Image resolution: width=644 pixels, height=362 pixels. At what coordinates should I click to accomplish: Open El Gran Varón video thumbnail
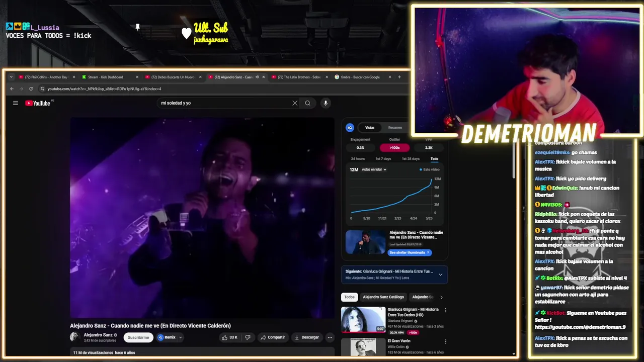coord(363,347)
